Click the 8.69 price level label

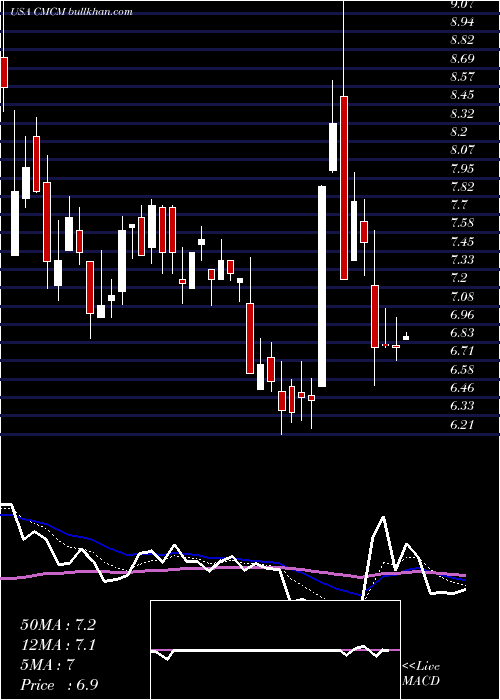tap(462, 58)
